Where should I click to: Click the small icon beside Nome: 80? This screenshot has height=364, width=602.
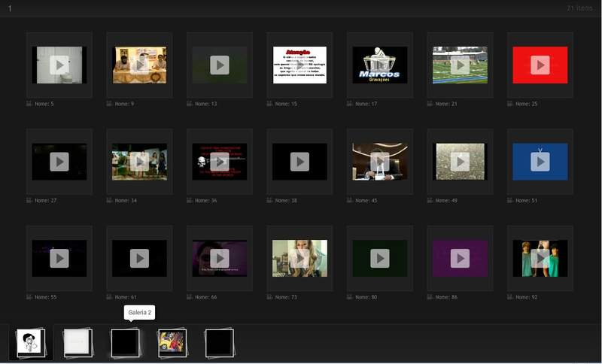click(350, 297)
